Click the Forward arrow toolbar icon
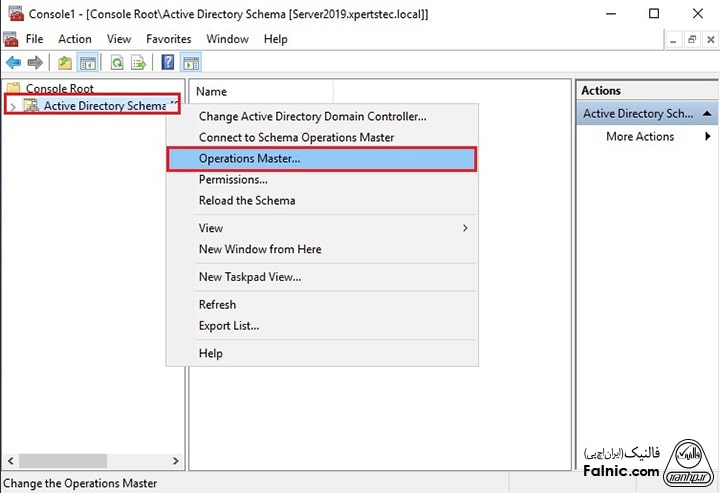The image size is (720, 493). (x=36, y=63)
